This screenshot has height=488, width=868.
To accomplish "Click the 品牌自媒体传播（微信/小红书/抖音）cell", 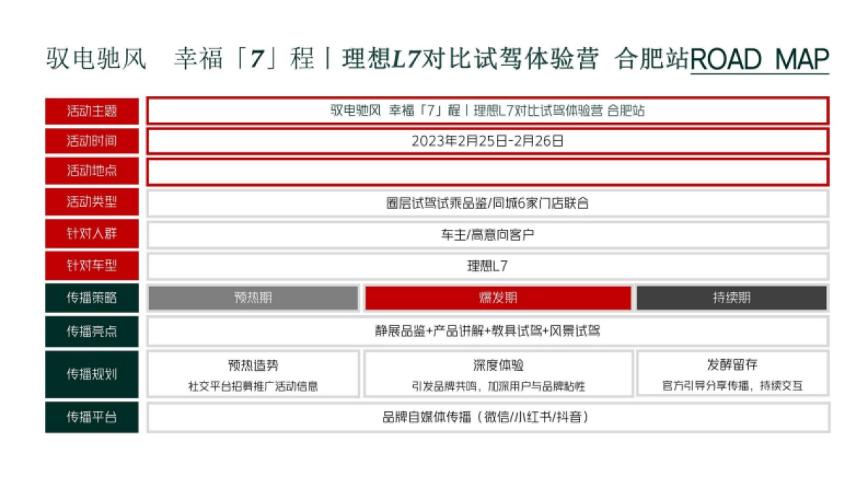I will 488,416.
